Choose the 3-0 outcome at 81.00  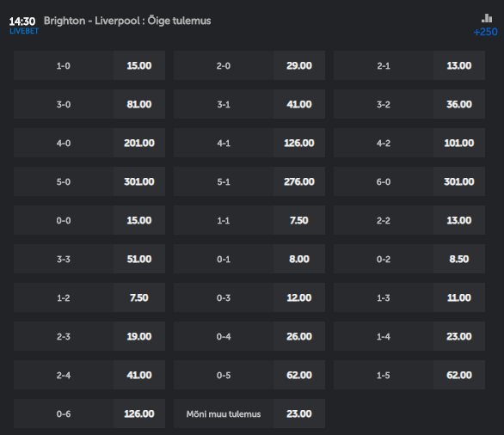point(89,104)
